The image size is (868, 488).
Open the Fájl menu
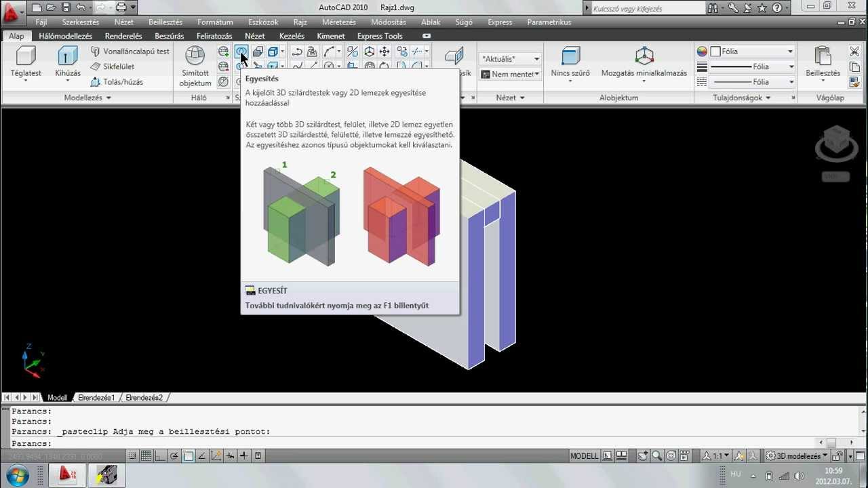point(41,22)
